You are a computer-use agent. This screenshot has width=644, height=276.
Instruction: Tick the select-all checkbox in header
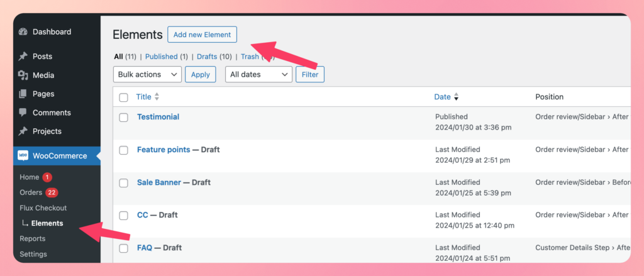124,97
